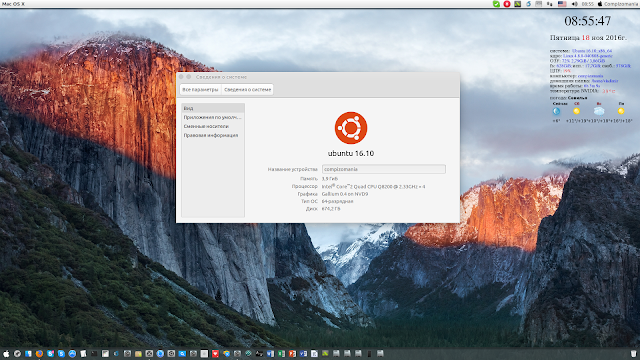This screenshot has width=640, height=360.
Task: Open the US flag keyboard layout indicator
Action: point(562,4)
